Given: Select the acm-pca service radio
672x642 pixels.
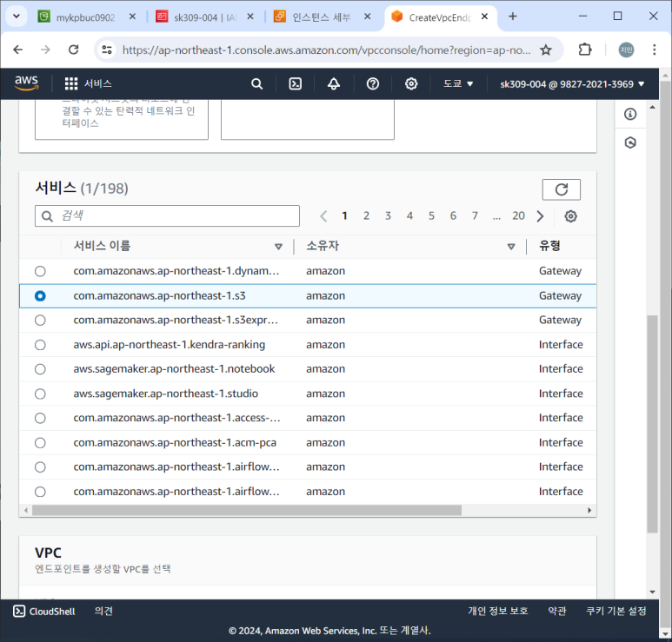Looking at the screenshot, I should (40, 443).
